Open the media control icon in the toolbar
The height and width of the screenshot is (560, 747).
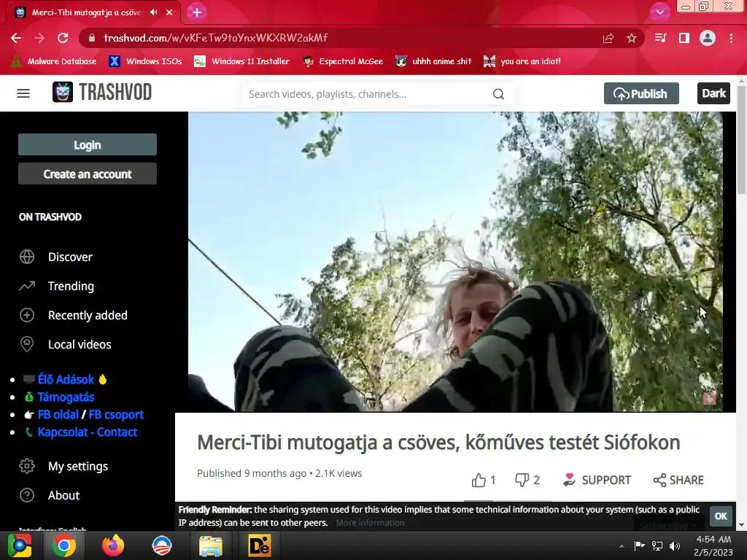[x=661, y=38]
